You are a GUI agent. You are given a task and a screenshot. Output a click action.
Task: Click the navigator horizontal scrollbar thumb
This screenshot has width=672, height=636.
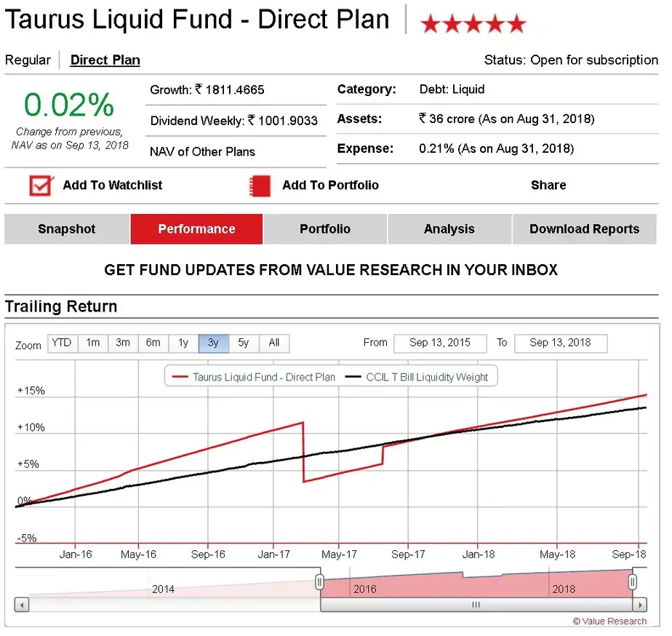click(476, 605)
